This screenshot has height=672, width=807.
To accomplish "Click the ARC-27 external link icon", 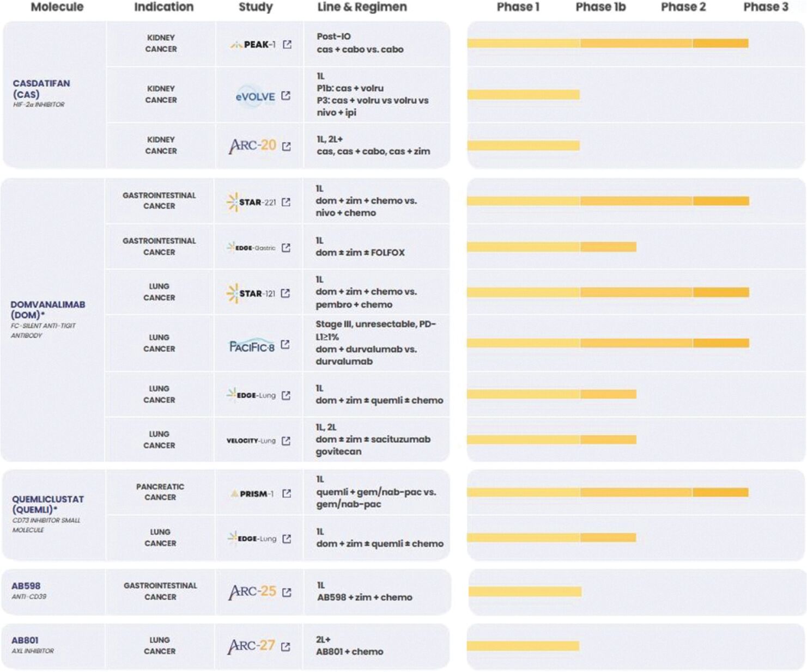I will [x=286, y=646].
